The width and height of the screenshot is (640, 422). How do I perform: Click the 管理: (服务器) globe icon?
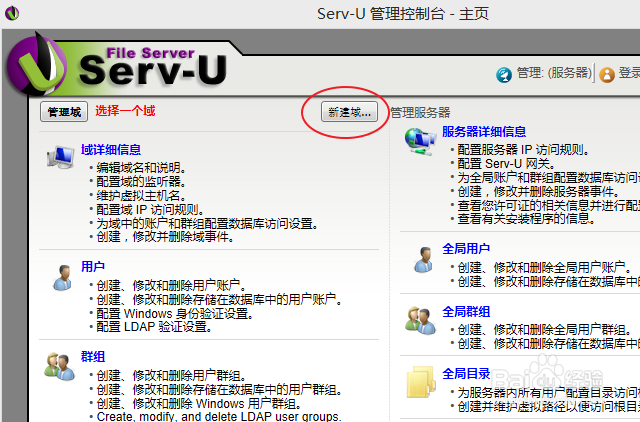coord(504,75)
